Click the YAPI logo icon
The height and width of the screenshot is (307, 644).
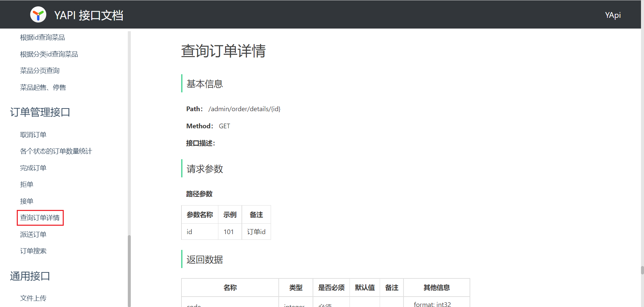38,14
